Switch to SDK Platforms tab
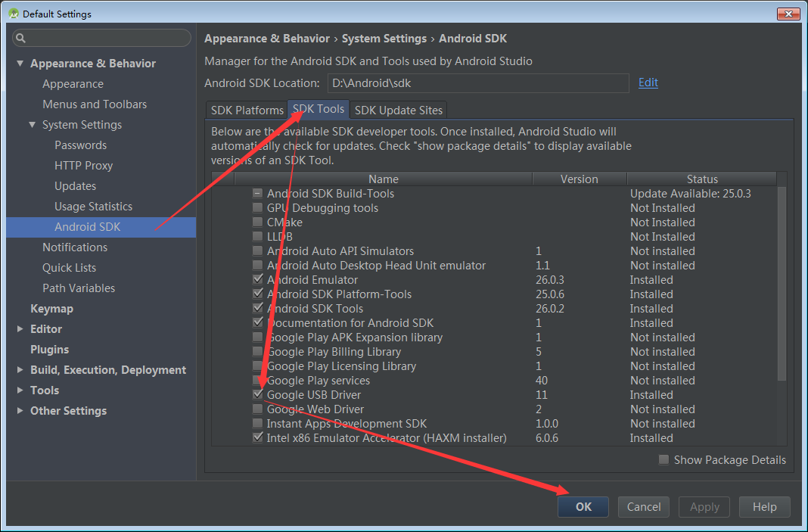The width and height of the screenshot is (808, 532). (x=247, y=110)
